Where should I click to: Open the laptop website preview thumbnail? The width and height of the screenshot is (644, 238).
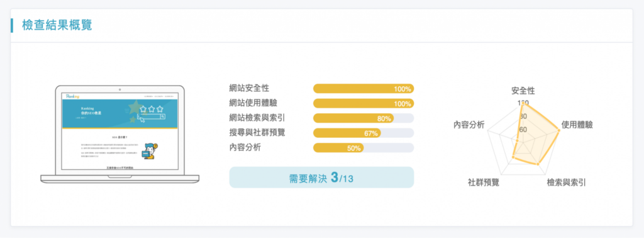[x=120, y=134]
